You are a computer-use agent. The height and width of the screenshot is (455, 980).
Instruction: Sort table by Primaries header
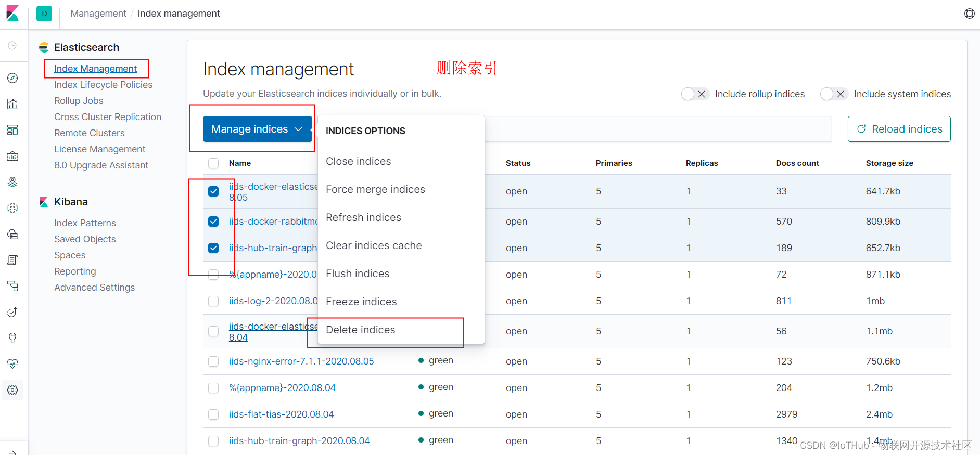614,163
